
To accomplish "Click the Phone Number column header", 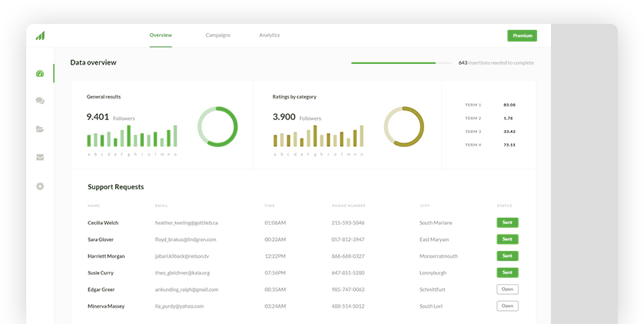I will click(348, 205).
